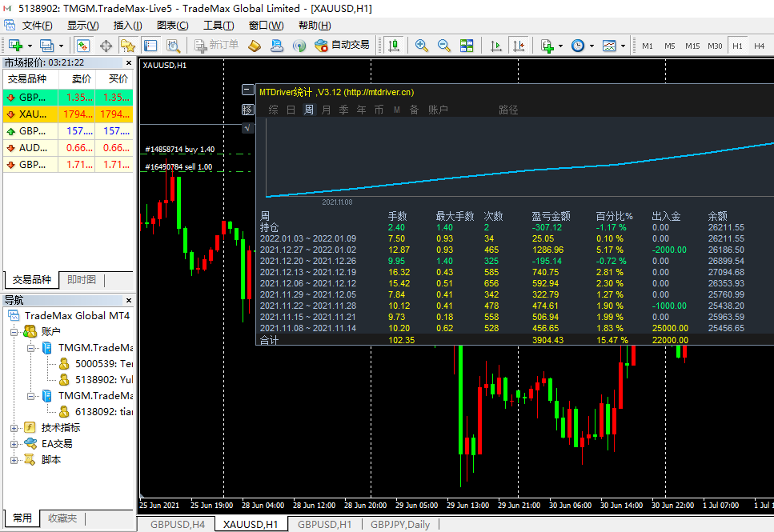Screen dimensions: 774x532
Task: Select the H1 timeframe button
Action: 737,46
